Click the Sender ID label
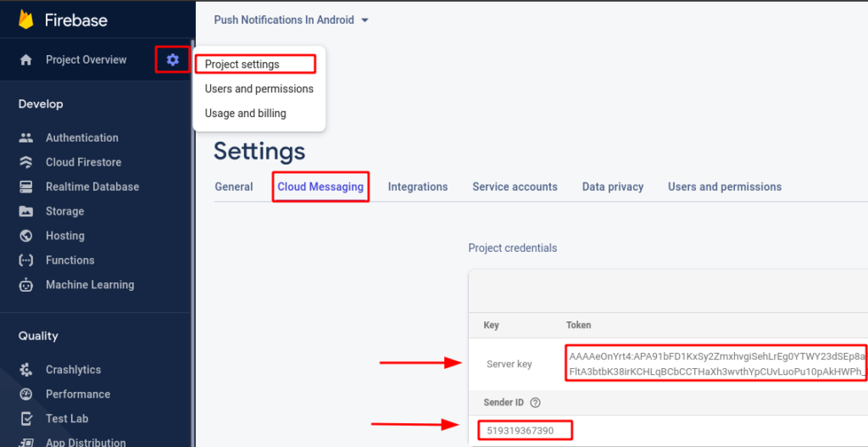The image size is (868, 447). pos(505,403)
